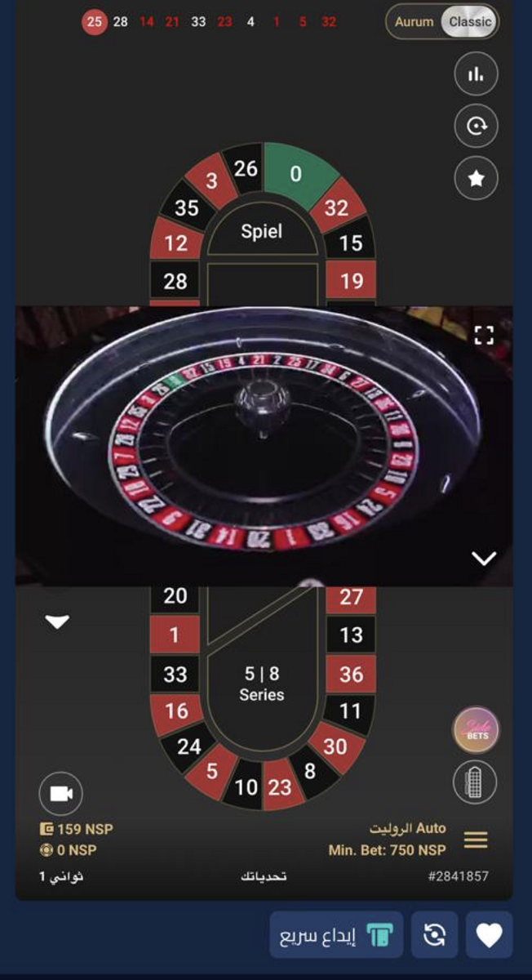Click the rebet circular arrow icon
The width and height of the screenshot is (532, 980).
(476, 126)
